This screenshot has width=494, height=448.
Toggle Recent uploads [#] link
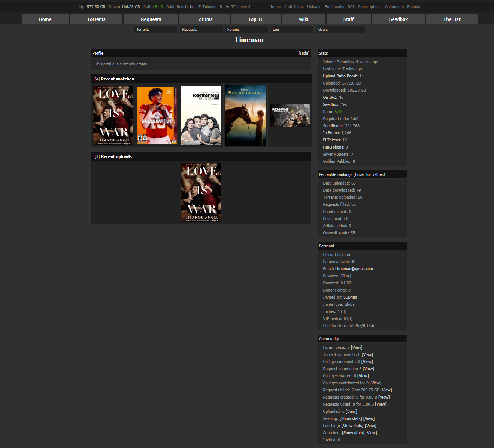pyautogui.click(x=97, y=156)
